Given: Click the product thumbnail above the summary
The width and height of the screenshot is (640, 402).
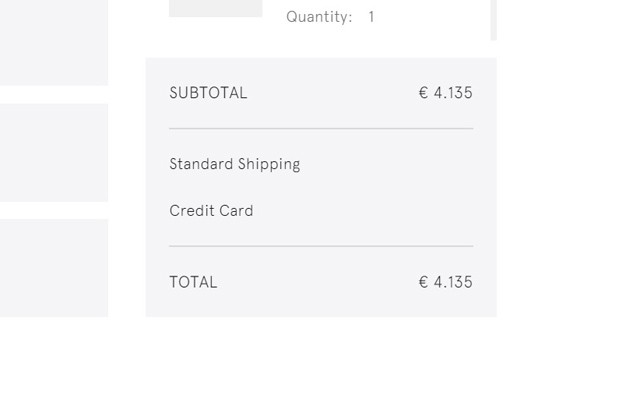Looking at the screenshot, I should point(215,8).
